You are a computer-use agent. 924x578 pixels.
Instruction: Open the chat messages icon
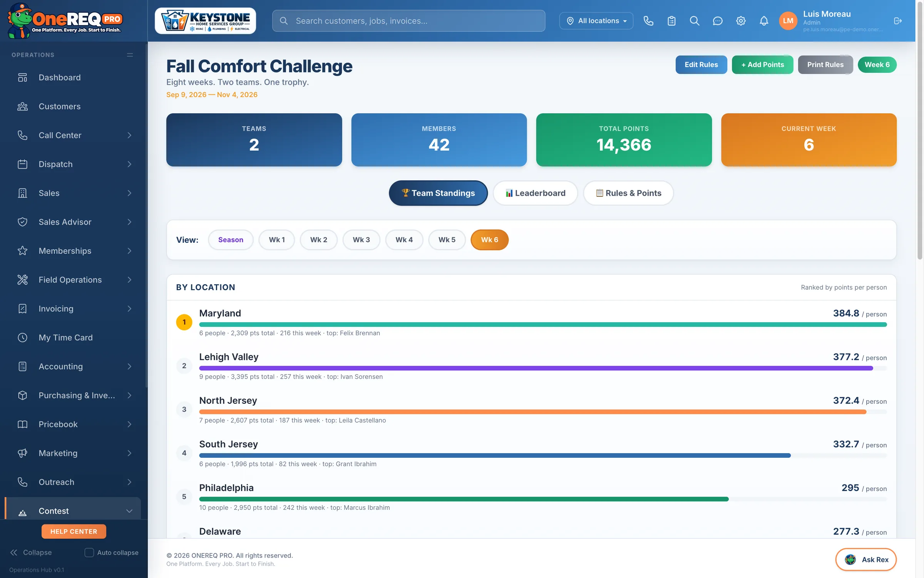[x=718, y=21]
